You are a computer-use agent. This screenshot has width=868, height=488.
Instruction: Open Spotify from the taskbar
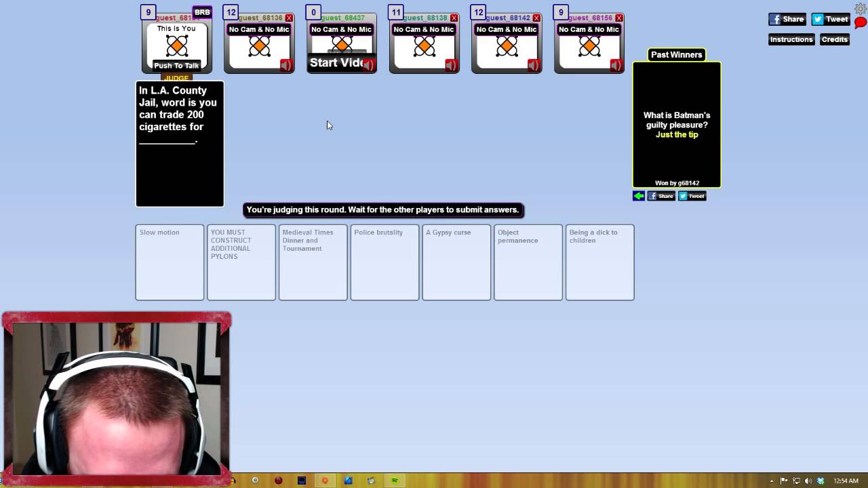(395, 481)
